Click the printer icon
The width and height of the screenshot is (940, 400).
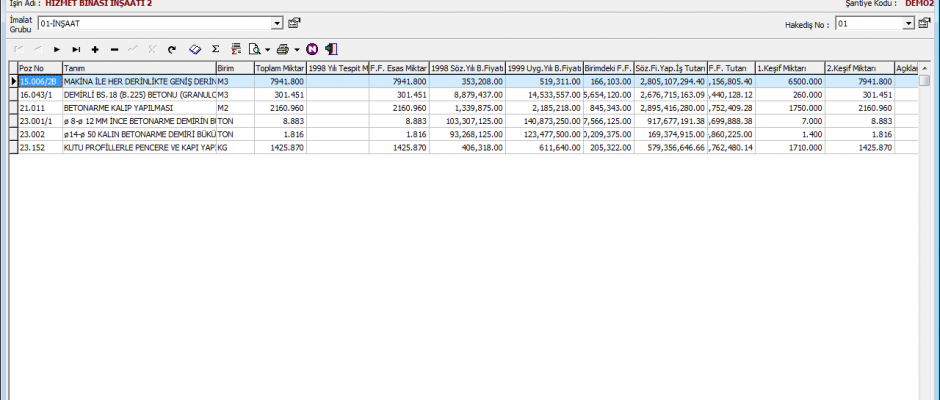[x=283, y=48]
